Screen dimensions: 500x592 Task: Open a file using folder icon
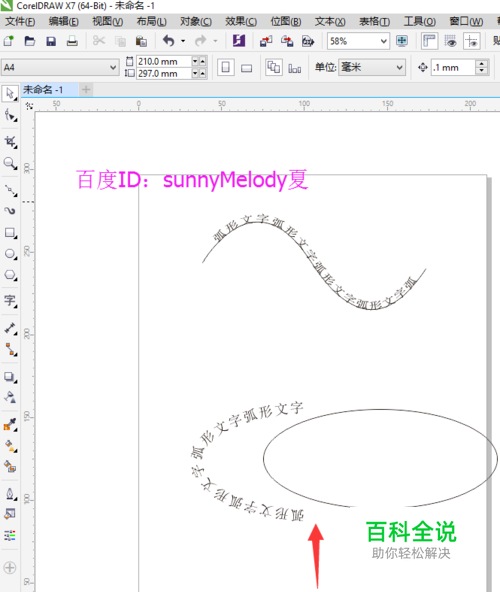29,41
